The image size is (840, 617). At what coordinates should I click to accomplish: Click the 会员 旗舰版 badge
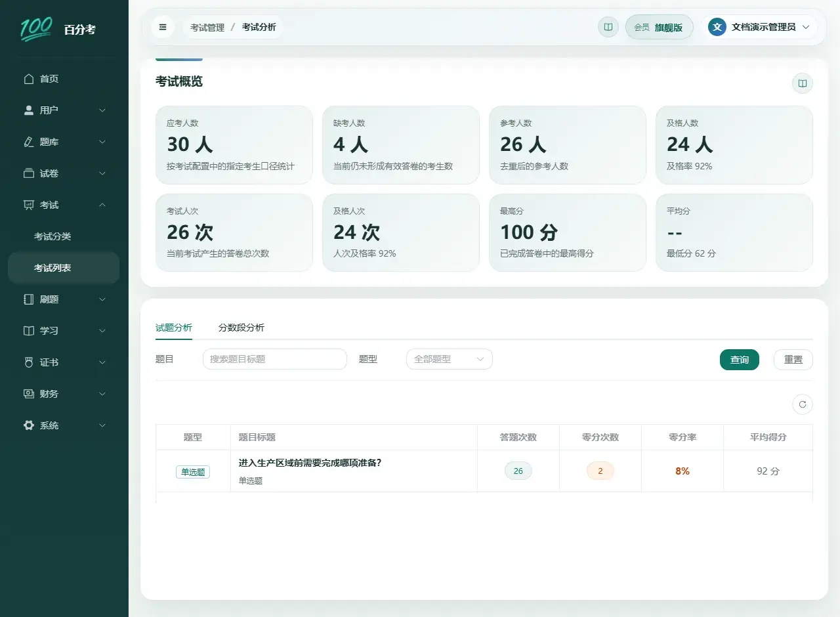(660, 27)
